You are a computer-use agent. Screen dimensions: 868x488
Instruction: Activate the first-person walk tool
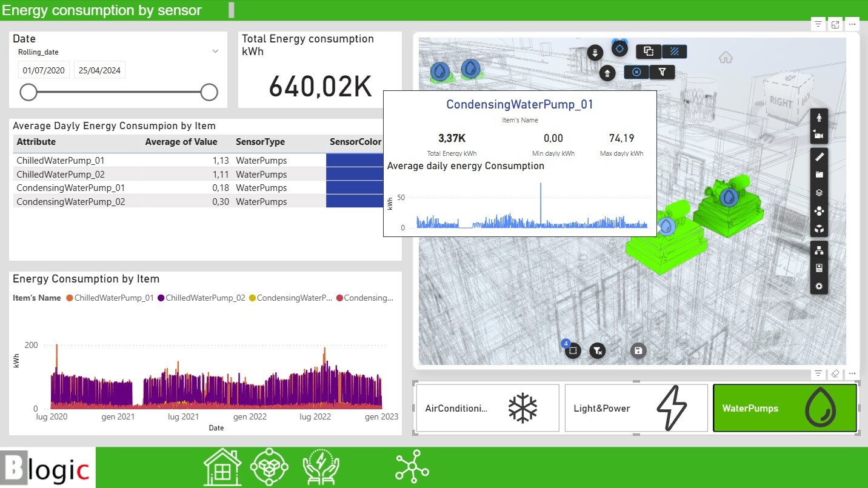pos(819,118)
